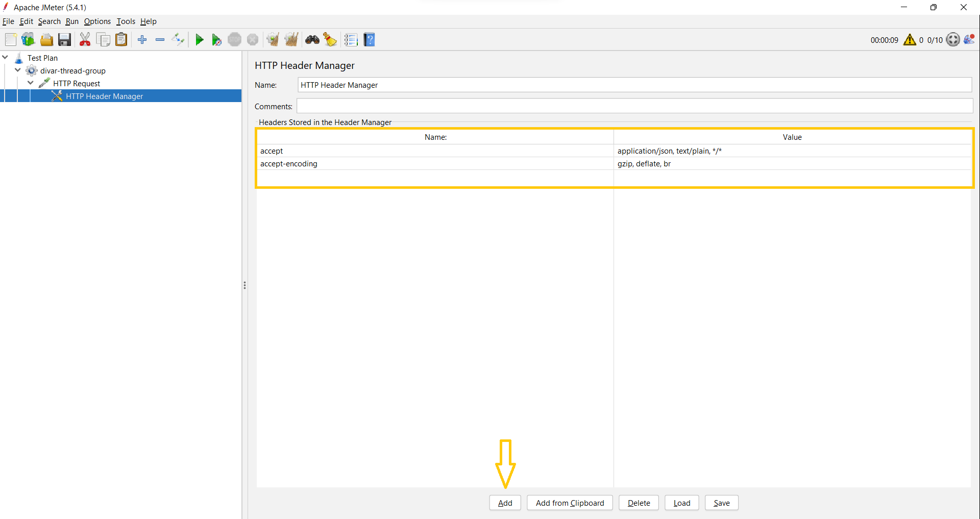Click the thread status indicator icon

pyautogui.click(x=953, y=40)
